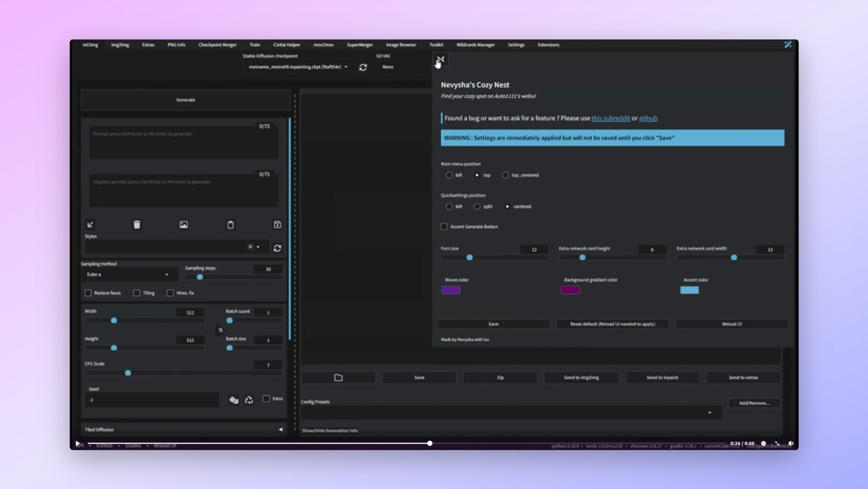
Task: Open the PNG Info tab
Action: pyautogui.click(x=176, y=45)
